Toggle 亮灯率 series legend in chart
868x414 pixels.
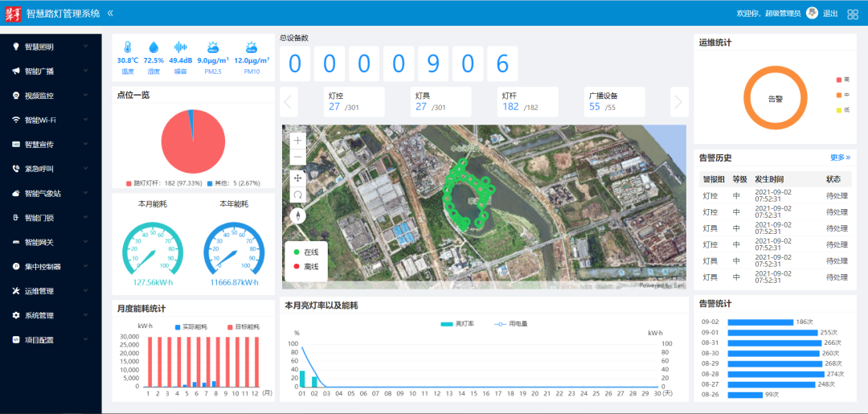447,324
